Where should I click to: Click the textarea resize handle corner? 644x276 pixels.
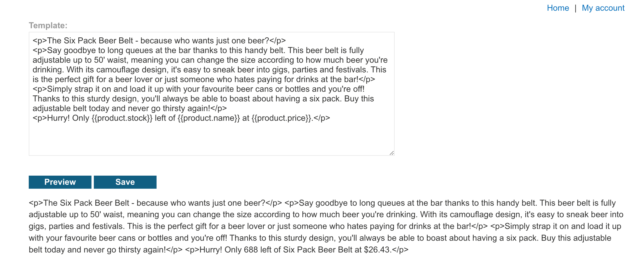click(x=391, y=153)
